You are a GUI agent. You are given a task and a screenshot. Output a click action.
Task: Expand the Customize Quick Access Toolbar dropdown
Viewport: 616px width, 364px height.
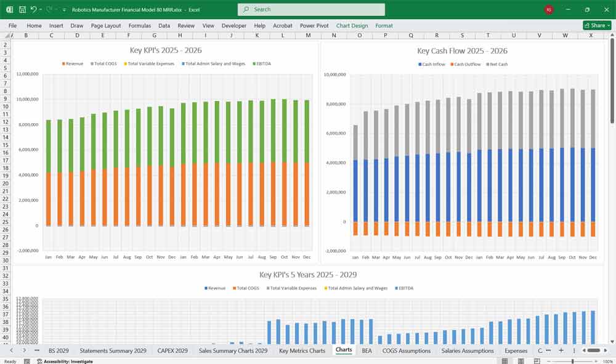(x=64, y=10)
